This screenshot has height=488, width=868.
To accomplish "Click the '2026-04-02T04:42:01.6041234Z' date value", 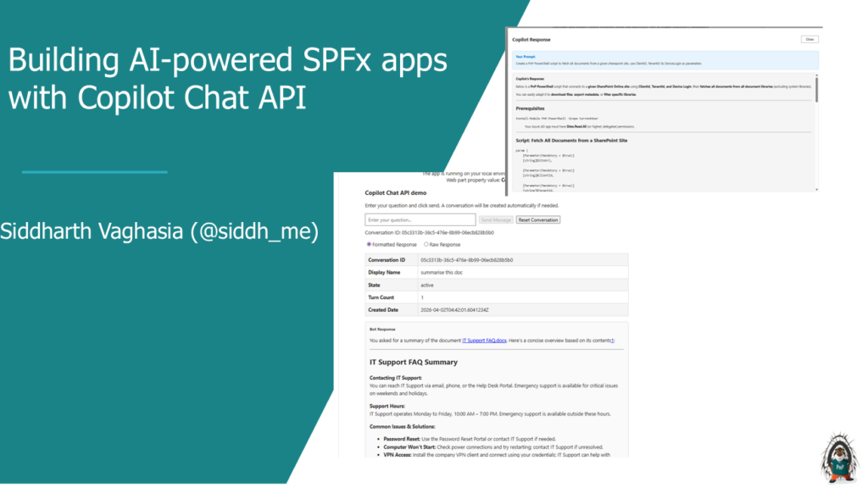I will [454, 310].
